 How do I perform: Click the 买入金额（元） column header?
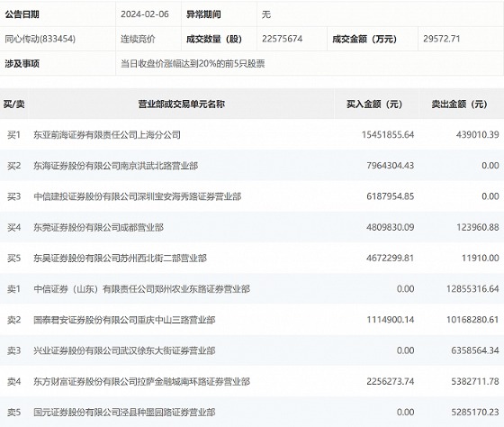point(374,104)
